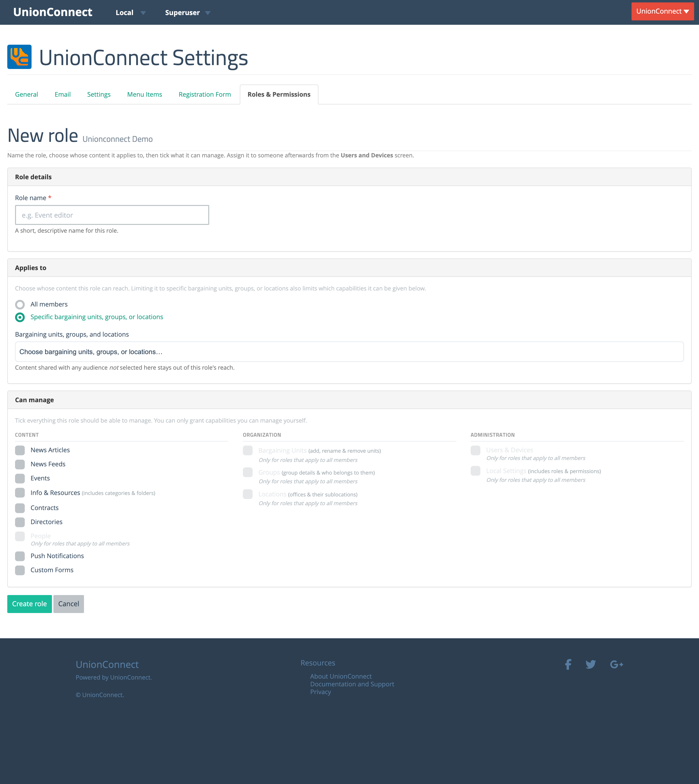699x784 pixels.
Task: Open the bargaining units, groups, or locations selector
Action: pyautogui.click(x=349, y=352)
